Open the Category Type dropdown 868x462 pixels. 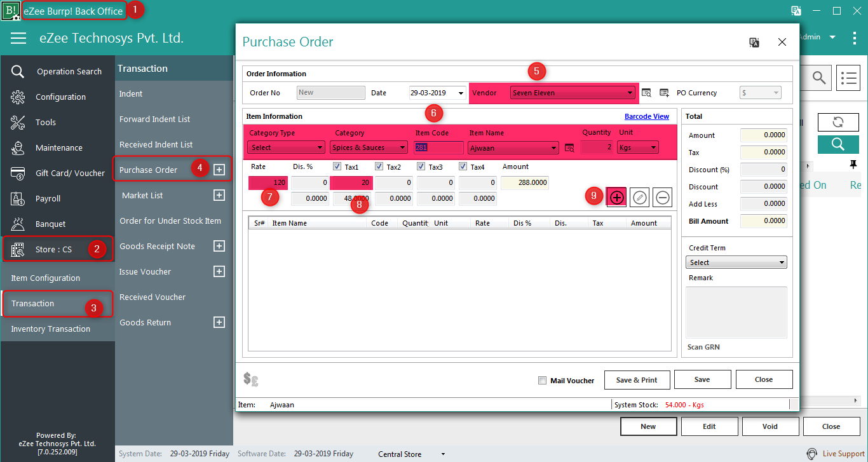tap(285, 147)
